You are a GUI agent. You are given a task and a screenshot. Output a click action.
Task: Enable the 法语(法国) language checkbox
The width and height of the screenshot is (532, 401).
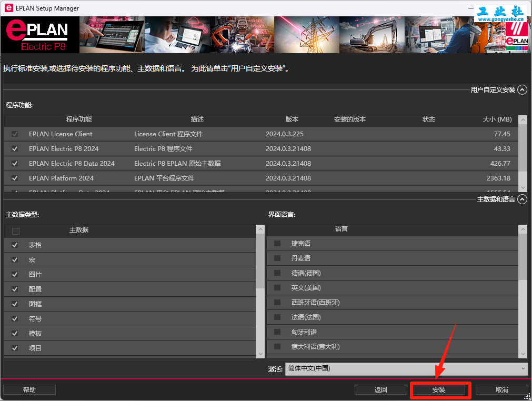click(277, 317)
